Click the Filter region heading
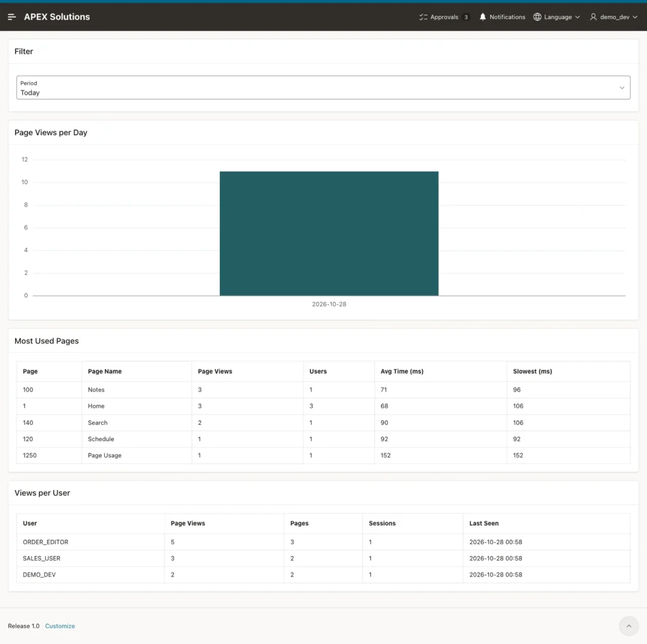This screenshot has width=647, height=644. tap(23, 52)
